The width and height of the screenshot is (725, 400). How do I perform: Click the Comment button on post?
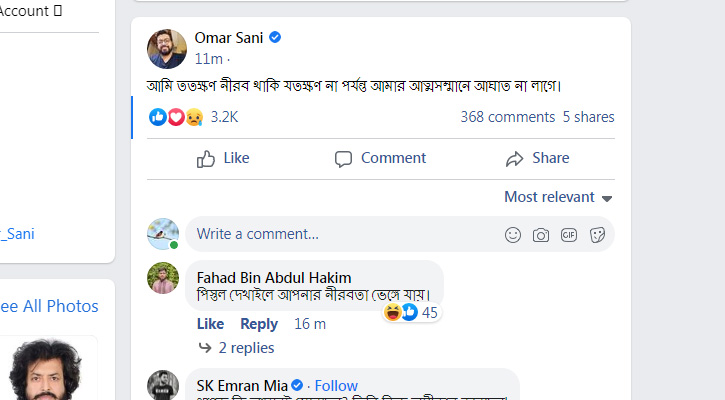click(x=380, y=158)
